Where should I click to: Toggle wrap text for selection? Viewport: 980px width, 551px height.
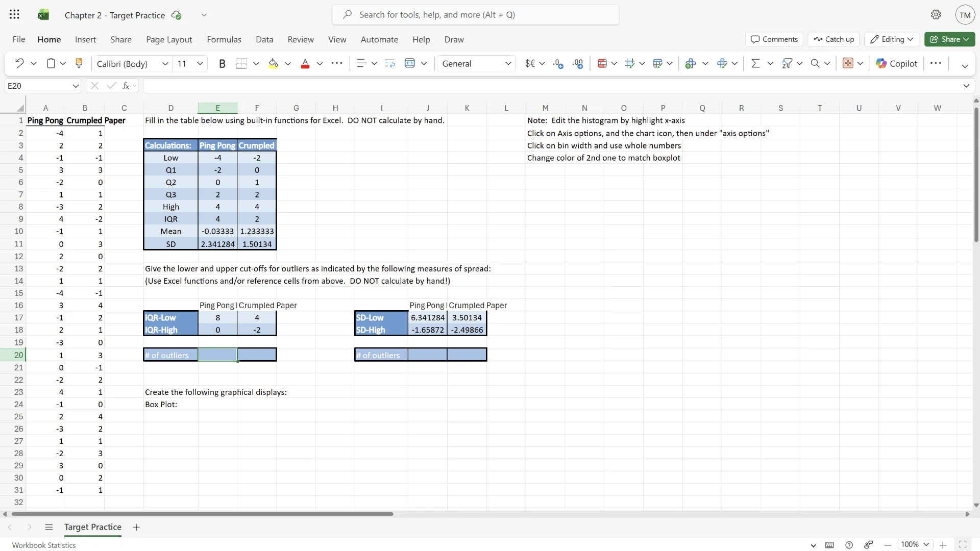389,63
